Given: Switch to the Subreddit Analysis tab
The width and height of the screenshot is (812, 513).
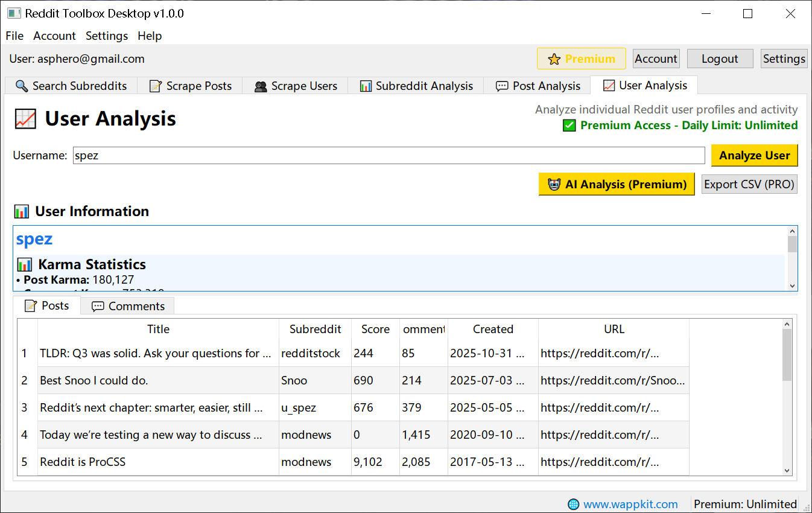Looking at the screenshot, I should coord(416,86).
